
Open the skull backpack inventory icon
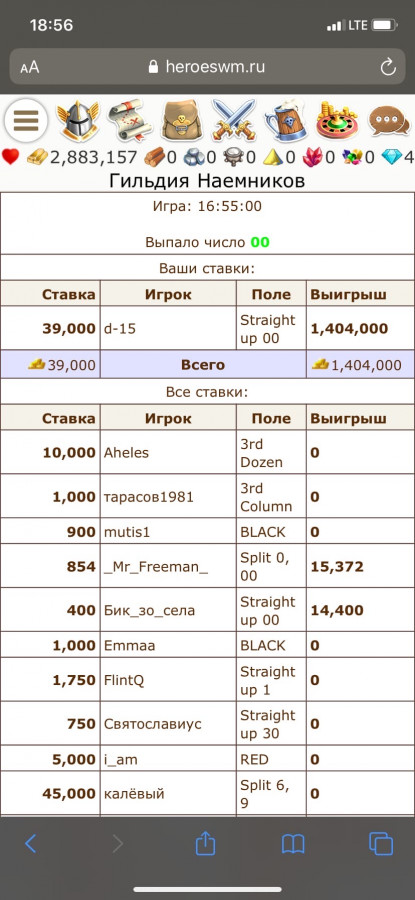coord(181,121)
